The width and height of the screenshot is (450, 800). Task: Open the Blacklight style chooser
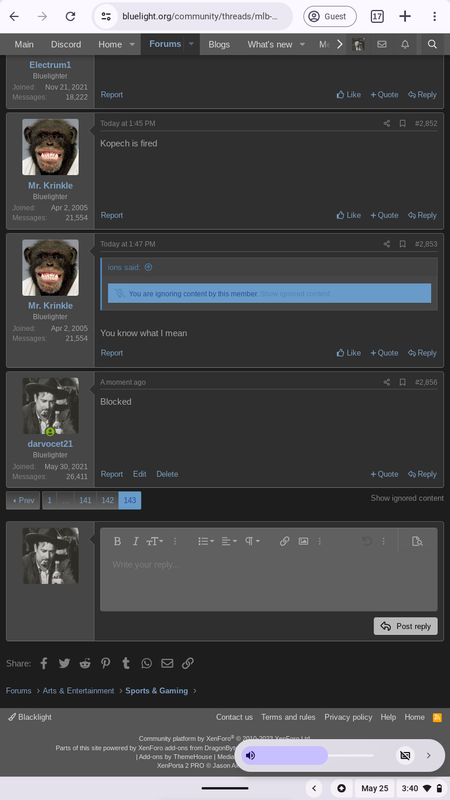coord(30,717)
